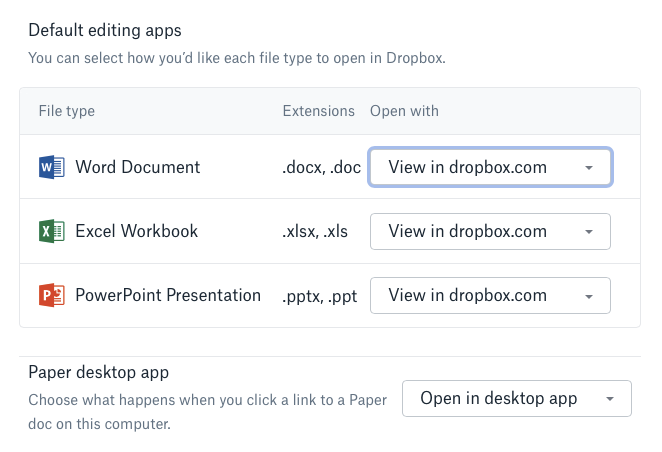Click the 'File type' column header
Viewport: 662px width, 452px height.
(x=66, y=111)
